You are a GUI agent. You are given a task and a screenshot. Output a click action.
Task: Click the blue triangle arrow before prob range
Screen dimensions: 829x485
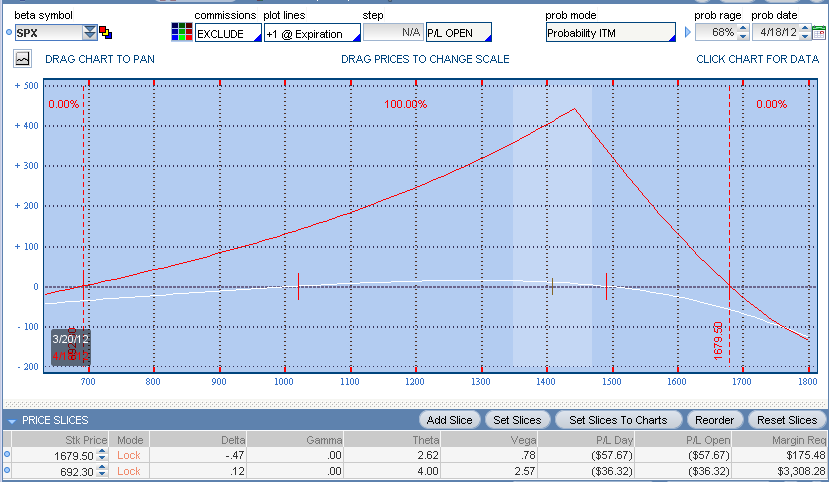click(x=687, y=32)
